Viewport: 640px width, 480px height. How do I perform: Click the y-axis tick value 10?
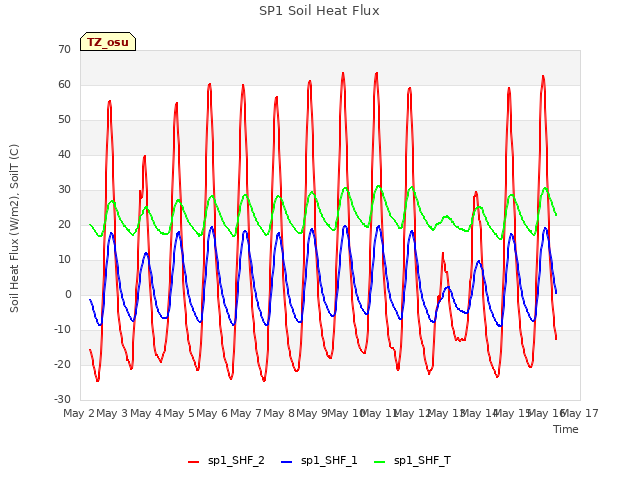pyautogui.click(x=64, y=260)
